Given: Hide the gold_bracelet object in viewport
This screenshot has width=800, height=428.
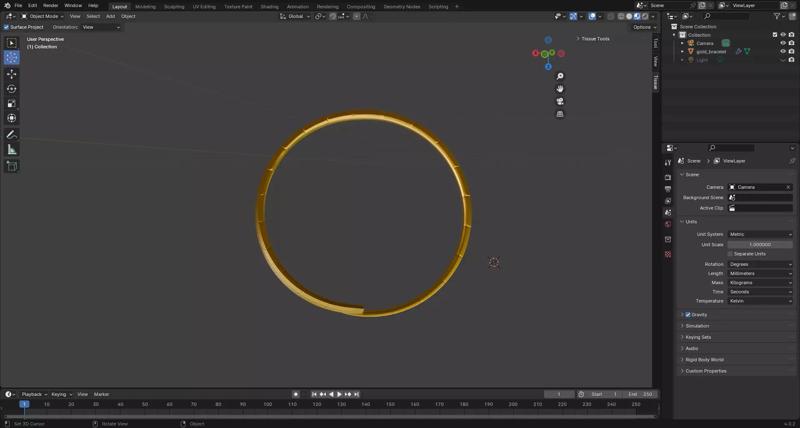Looking at the screenshot, I should coord(783,52).
